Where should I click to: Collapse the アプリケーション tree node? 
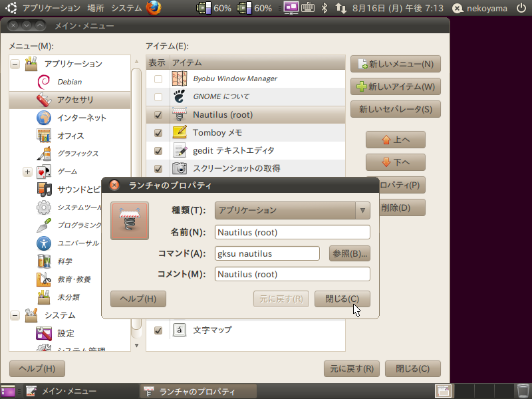(15, 65)
